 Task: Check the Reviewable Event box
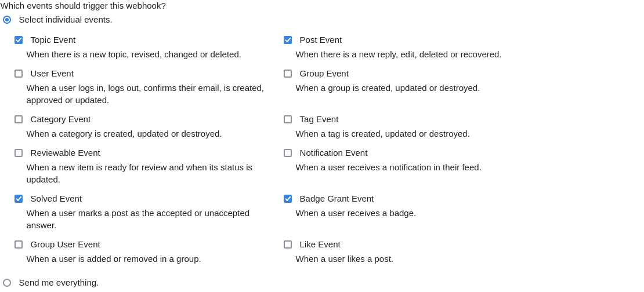tap(19, 153)
